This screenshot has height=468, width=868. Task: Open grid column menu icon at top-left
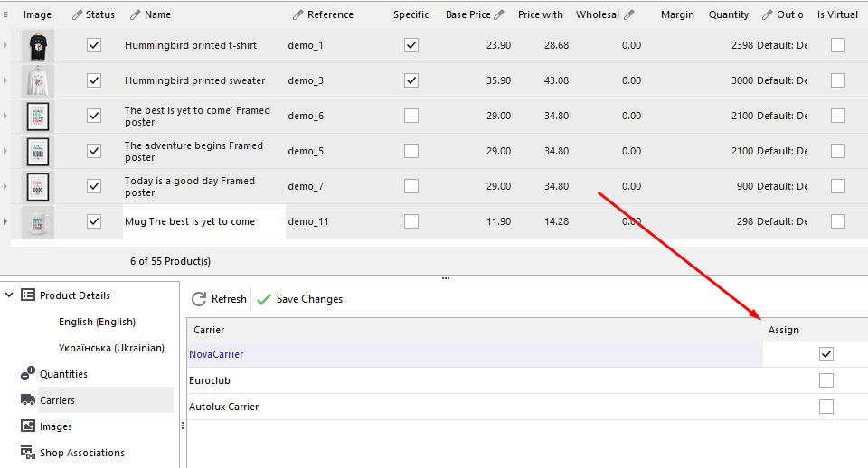(x=5, y=15)
